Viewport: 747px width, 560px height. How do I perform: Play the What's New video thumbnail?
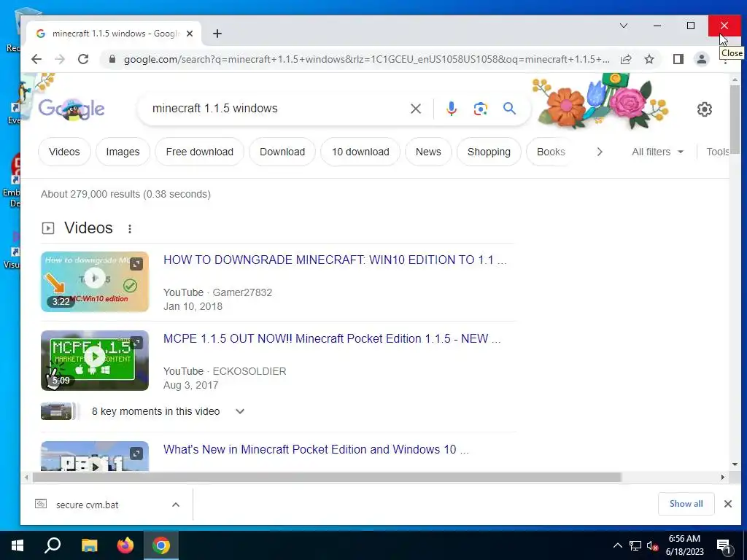(x=95, y=456)
